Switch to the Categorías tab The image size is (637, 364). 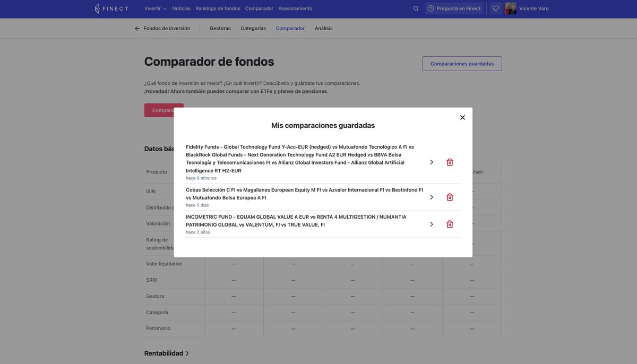(x=253, y=29)
